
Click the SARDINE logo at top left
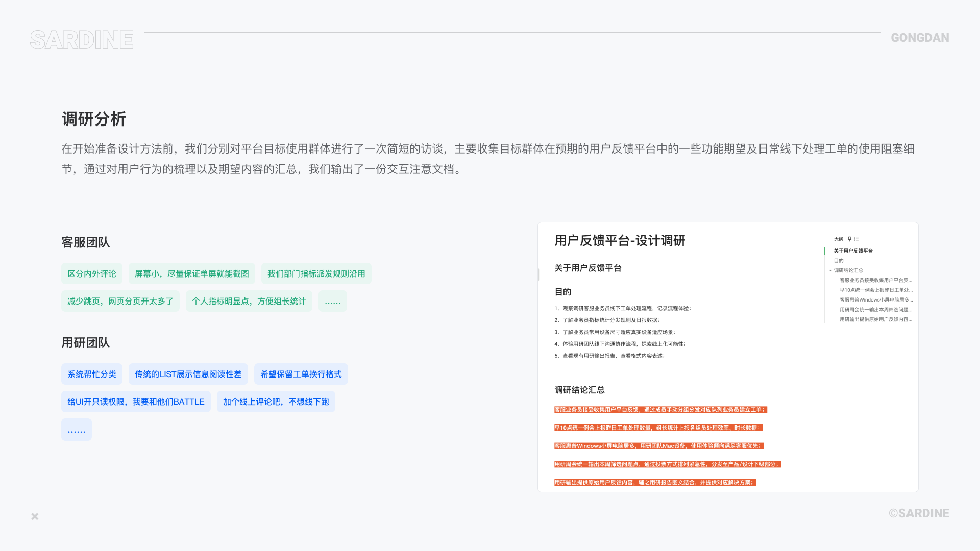pyautogui.click(x=82, y=40)
